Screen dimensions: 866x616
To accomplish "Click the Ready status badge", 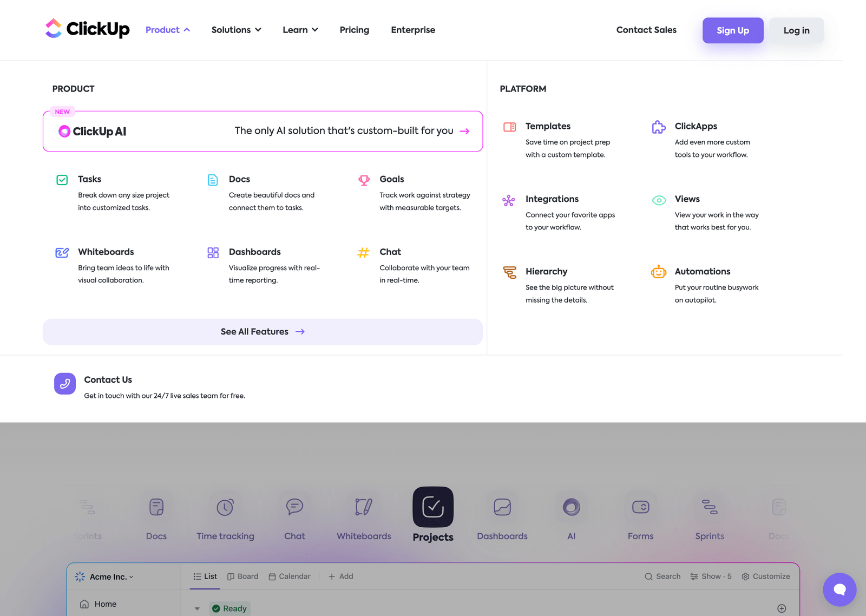I will [230, 608].
